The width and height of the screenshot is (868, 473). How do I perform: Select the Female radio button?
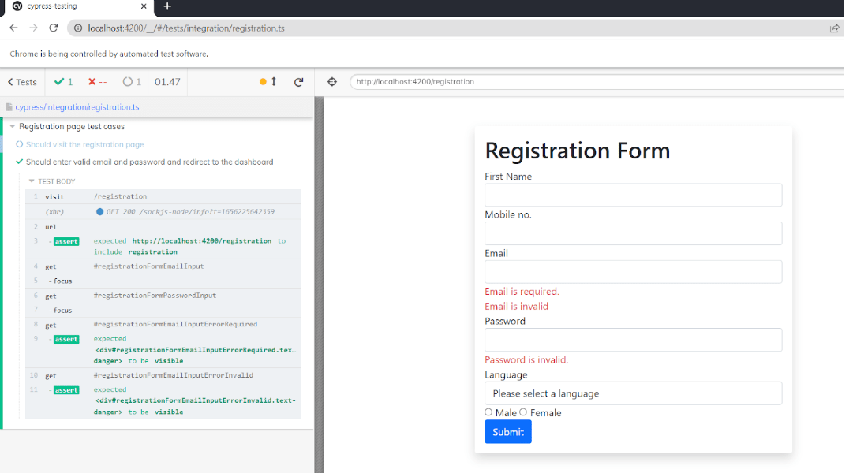522,412
